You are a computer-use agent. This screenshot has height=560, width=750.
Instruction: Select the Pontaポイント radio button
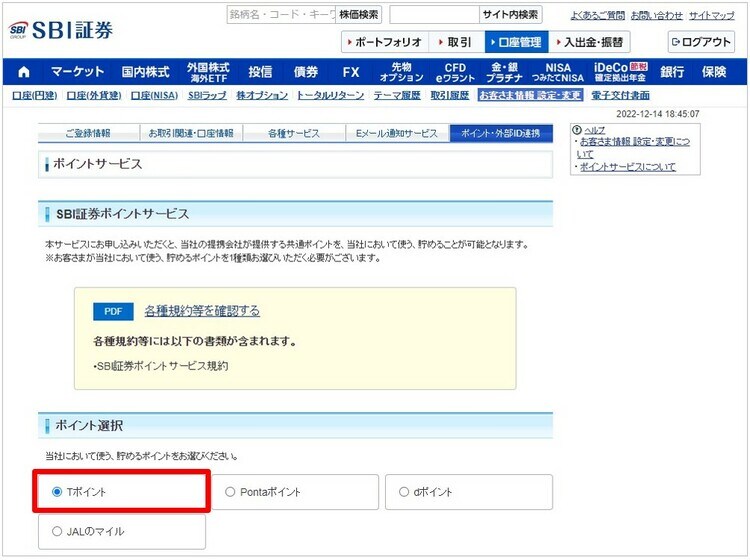coord(230,492)
